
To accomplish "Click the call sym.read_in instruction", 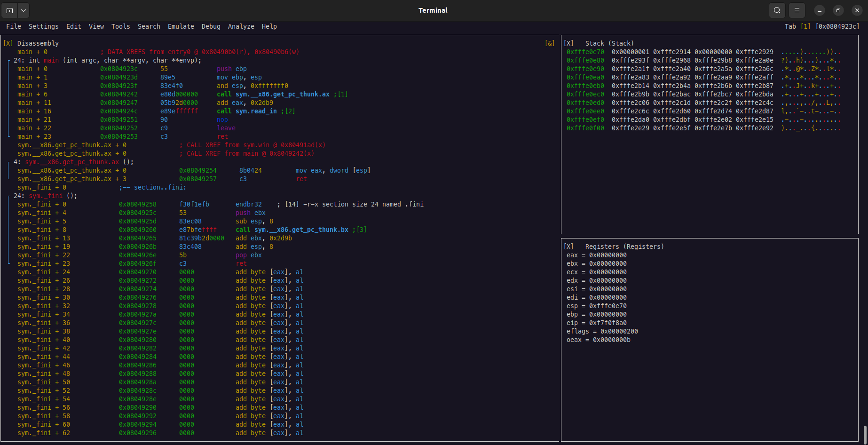I will (247, 111).
